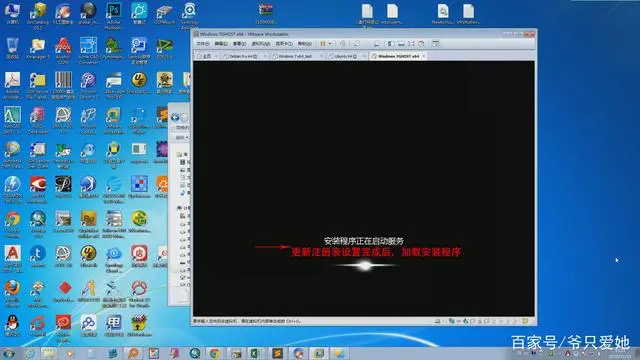640x360 pixels.
Task: Open the QQ penguin desktop shortcut
Action: 12,325
